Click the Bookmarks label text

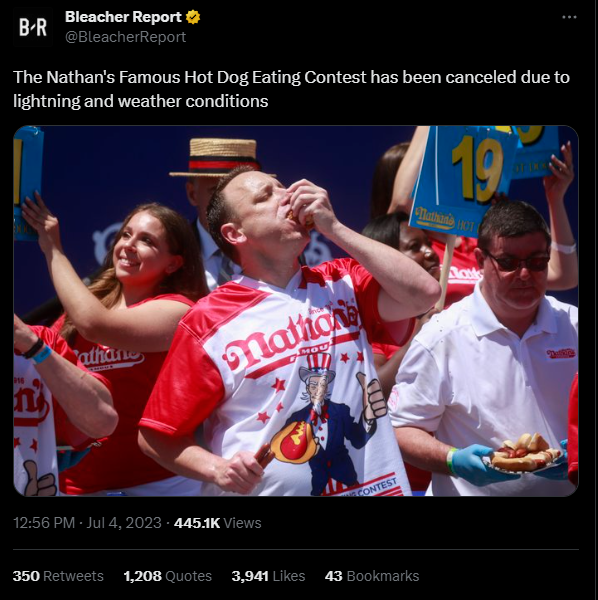tap(383, 576)
